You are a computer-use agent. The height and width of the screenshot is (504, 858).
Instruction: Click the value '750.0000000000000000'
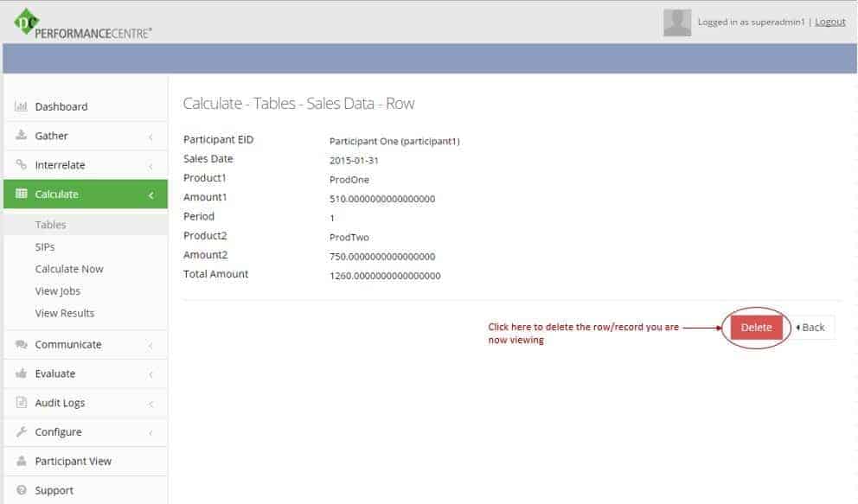382,257
